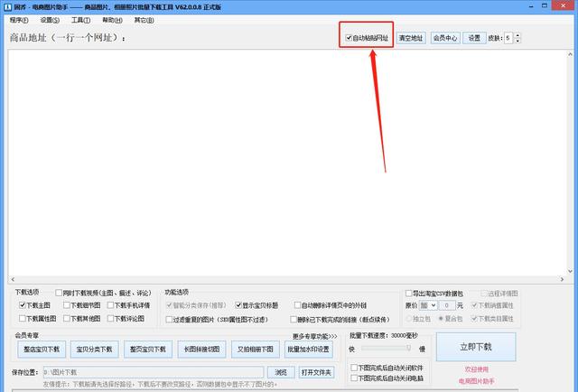
Task: Click the 立即下载 button
Action: pos(474,346)
